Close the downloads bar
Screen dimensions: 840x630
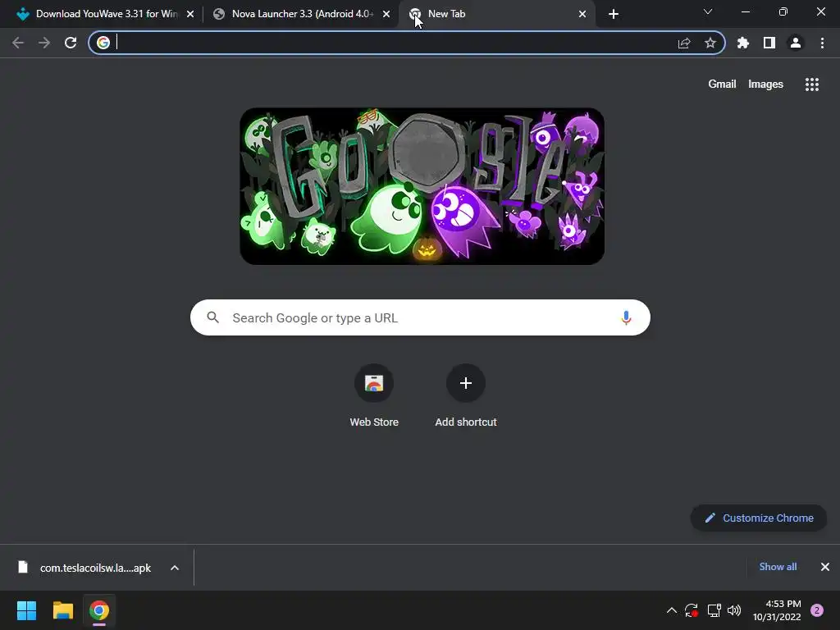click(825, 567)
